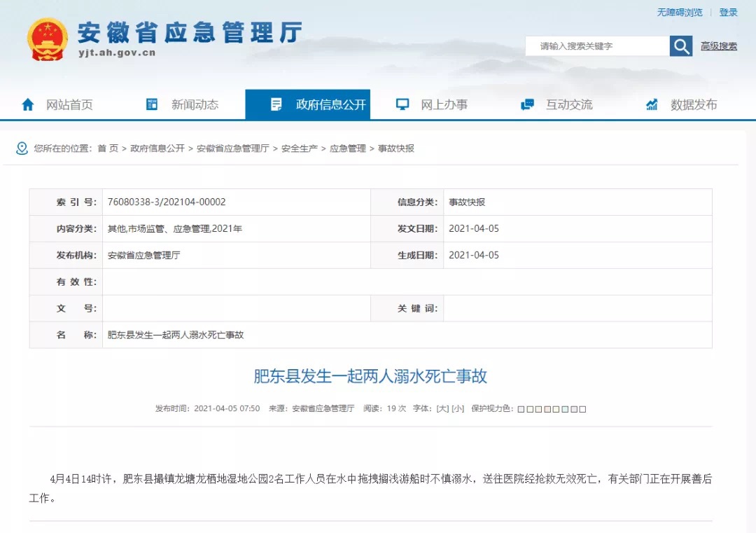
Task: Set font size with [大]
Action: (x=442, y=408)
